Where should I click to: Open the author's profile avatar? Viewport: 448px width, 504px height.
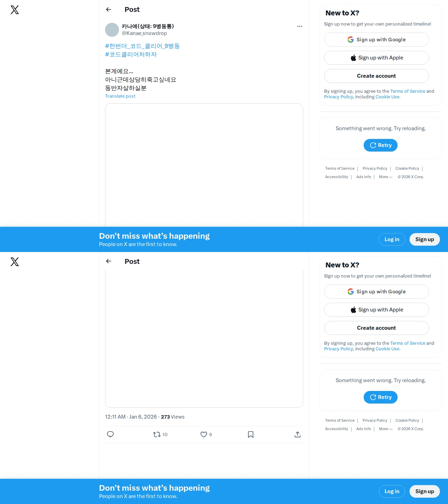coord(112,30)
